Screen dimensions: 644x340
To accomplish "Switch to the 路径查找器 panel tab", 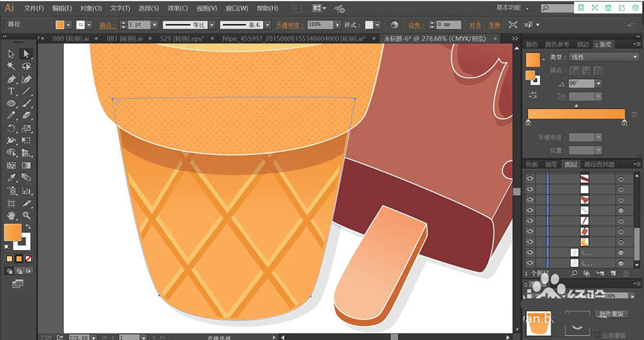I will pos(599,164).
